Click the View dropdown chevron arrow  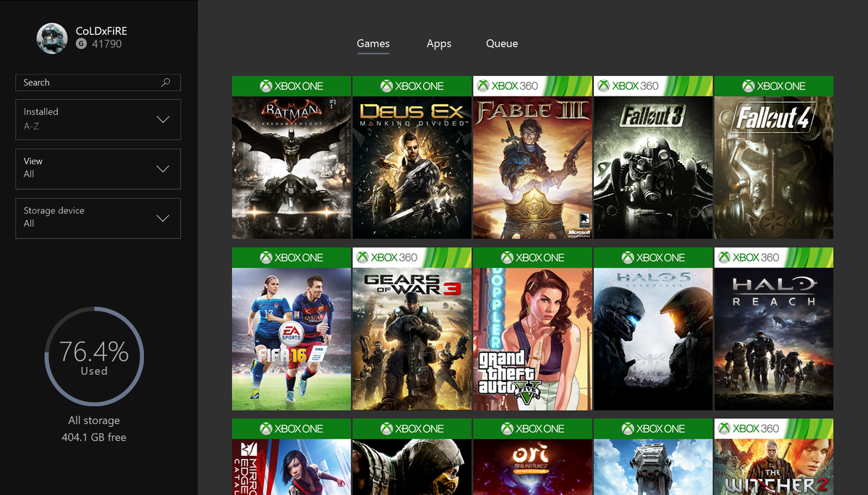click(x=163, y=169)
